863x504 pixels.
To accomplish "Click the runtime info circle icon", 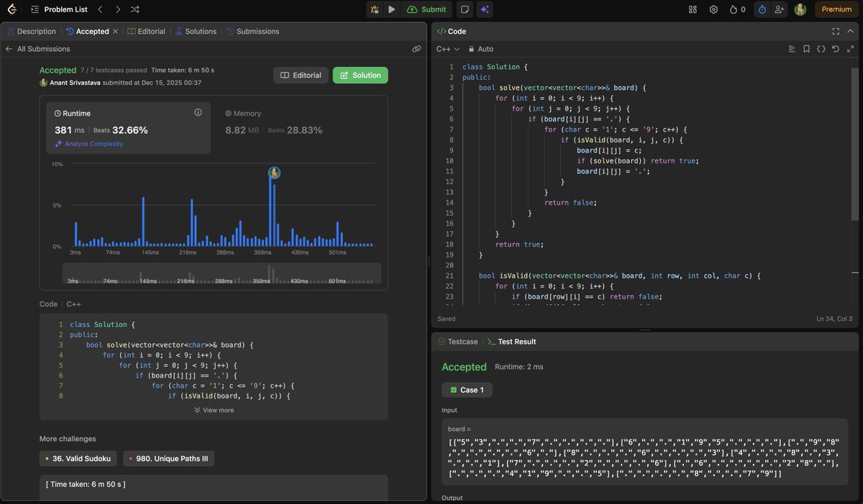I will pyautogui.click(x=198, y=113).
